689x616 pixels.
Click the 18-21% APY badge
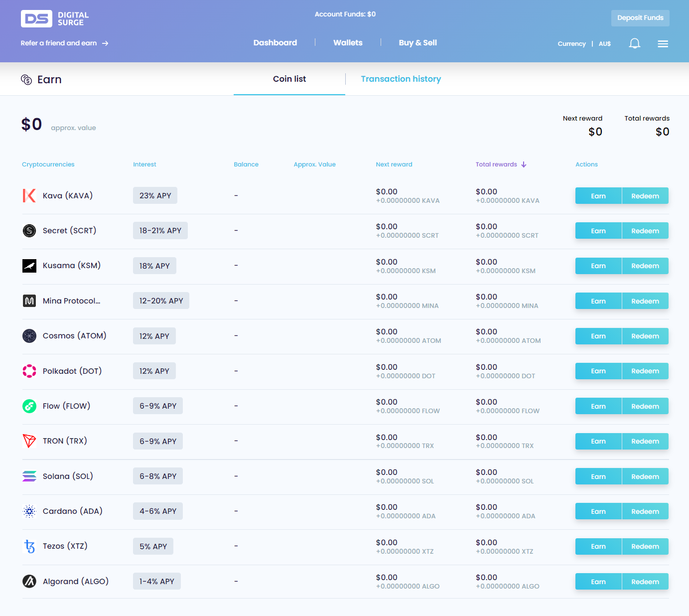coord(160,230)
